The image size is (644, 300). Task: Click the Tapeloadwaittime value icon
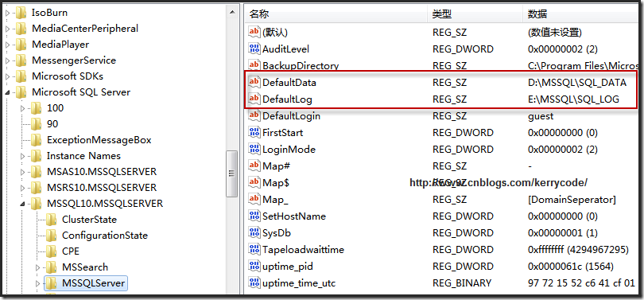[254, 249]
